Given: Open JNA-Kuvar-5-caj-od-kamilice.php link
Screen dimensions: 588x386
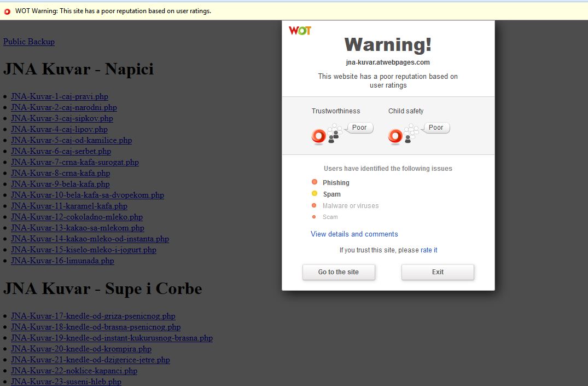Looking at the screenshot, I should [x=71, y=140].
